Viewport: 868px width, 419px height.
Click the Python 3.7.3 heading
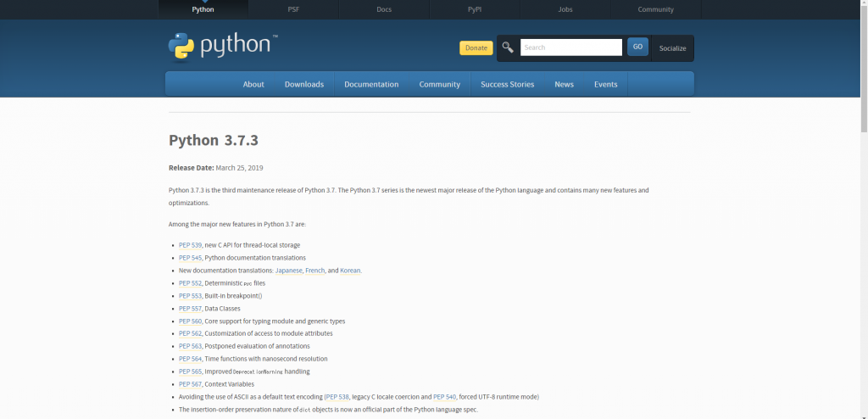coord(213,140)
